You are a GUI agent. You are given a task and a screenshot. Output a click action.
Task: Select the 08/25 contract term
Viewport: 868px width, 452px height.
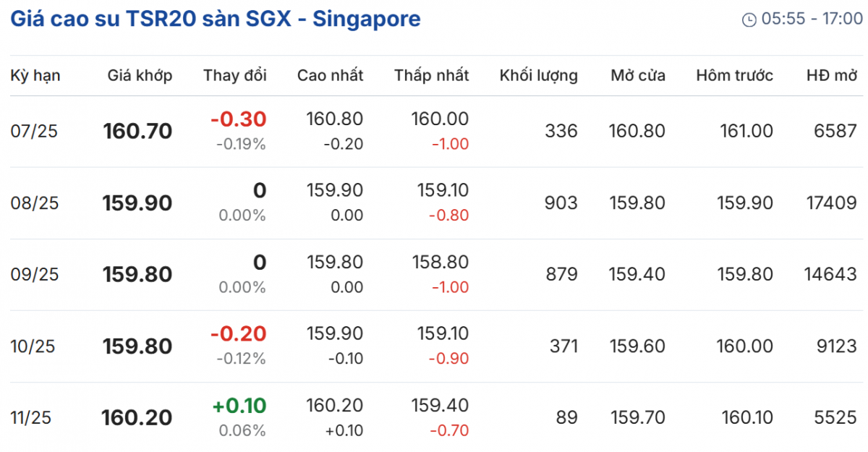click(35, 203)
